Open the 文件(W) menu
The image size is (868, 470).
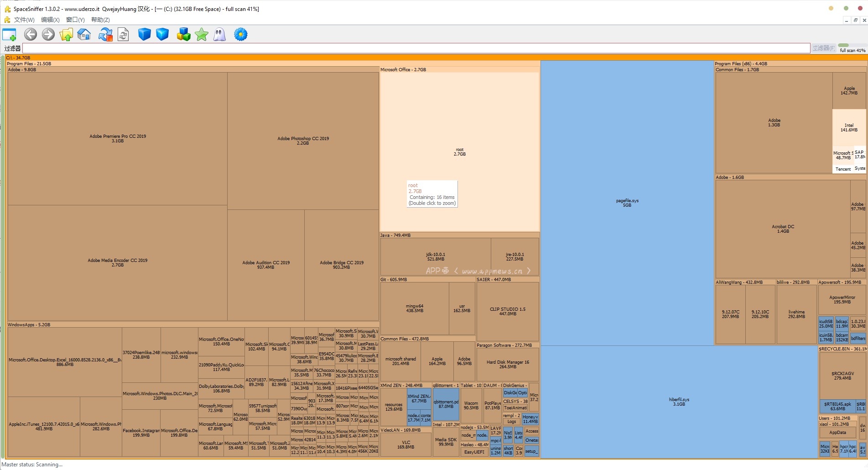coord(24,20)
